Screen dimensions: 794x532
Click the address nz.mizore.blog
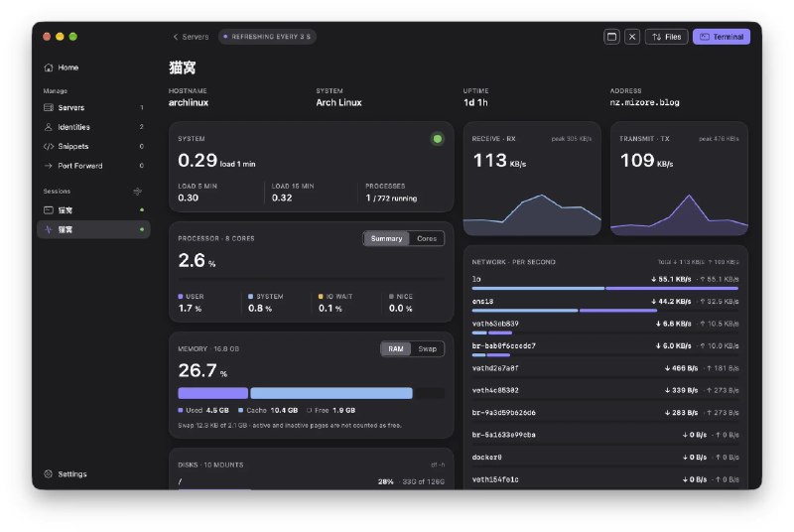point(644,103)
